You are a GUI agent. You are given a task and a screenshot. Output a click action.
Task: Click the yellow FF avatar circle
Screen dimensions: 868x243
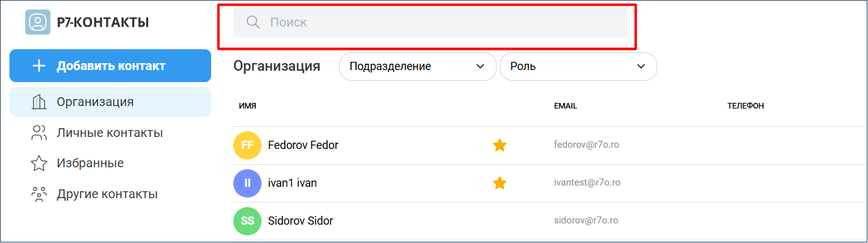point(247,146)
